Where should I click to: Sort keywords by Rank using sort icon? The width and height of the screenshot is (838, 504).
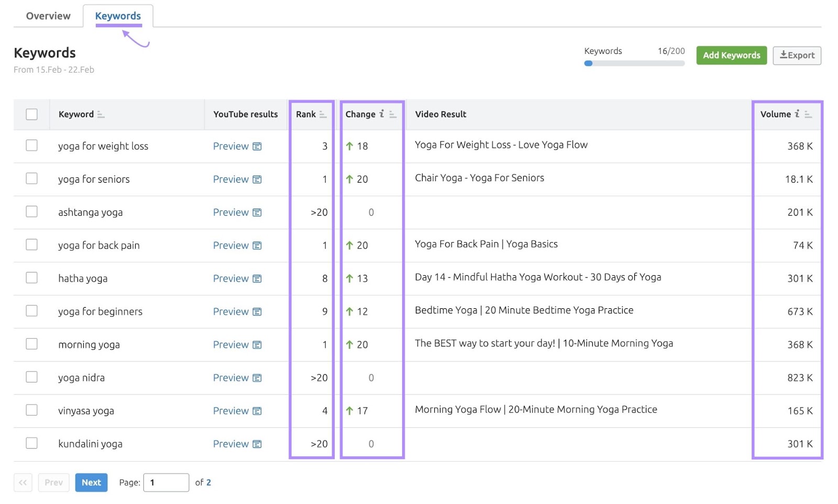pos(324,114)
